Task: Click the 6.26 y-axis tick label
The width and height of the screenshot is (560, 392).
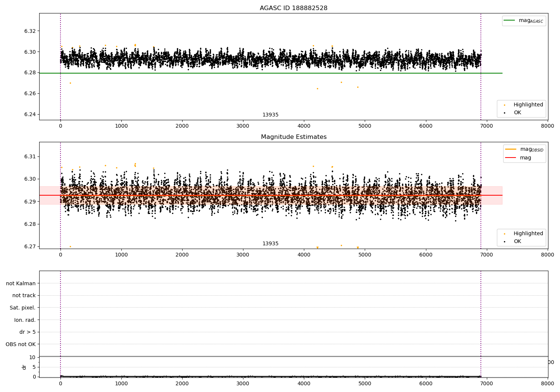Action: 29,93
